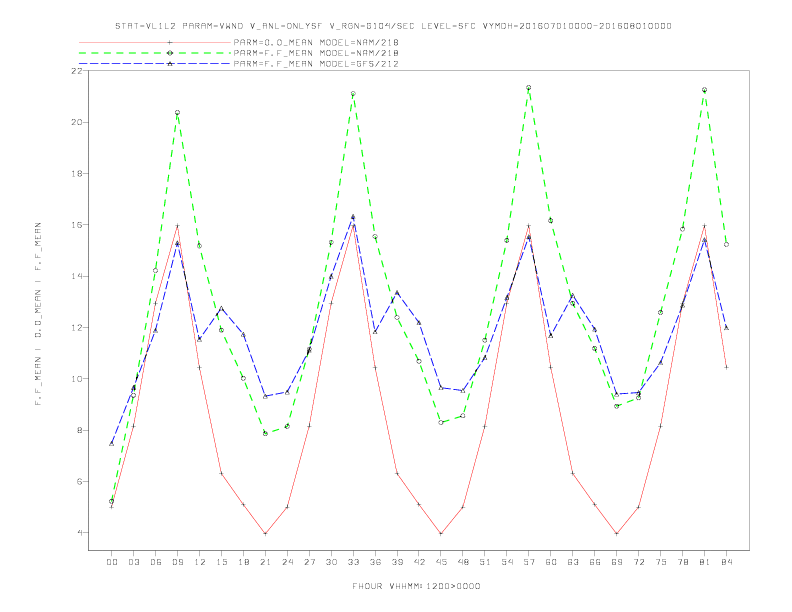Click x-axis tick label 84
The height and width of the screenshot is (612, 792).
point(727,562)
